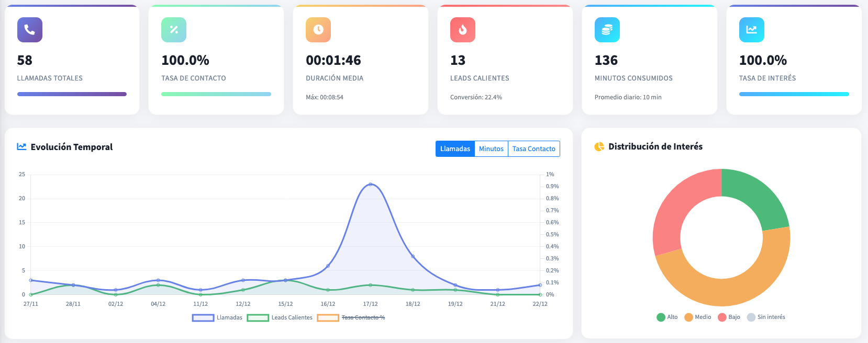Switch the chart to Tasa Contacto tab

point(533,149)
